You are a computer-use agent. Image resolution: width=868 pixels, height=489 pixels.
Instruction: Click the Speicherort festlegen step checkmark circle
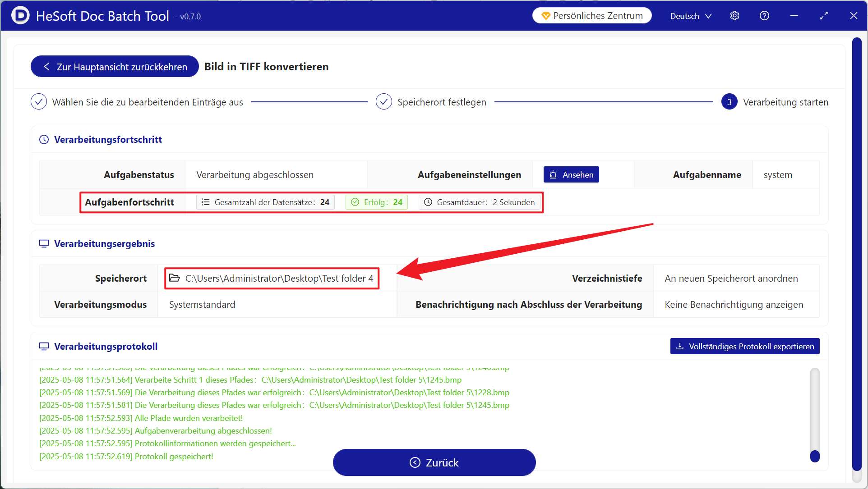click(383, 102)
